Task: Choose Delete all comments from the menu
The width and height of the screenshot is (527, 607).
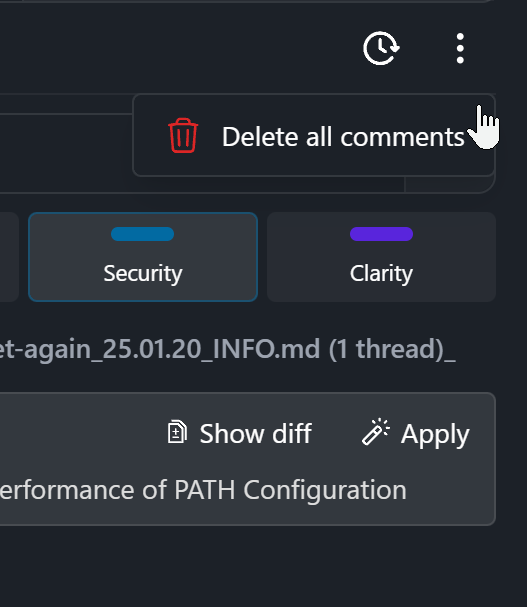Action: pos(314,135)
